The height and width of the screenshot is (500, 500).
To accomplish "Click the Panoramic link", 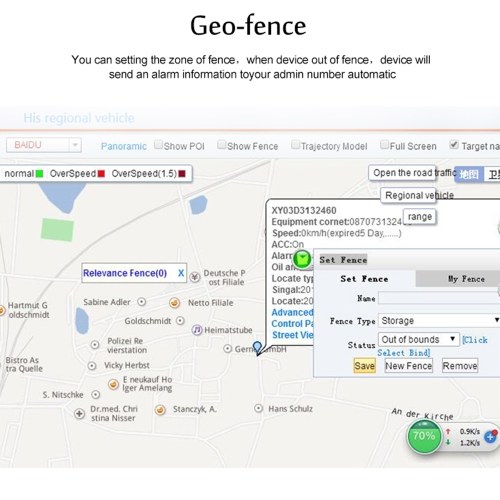I will click(x=124, y=146).
